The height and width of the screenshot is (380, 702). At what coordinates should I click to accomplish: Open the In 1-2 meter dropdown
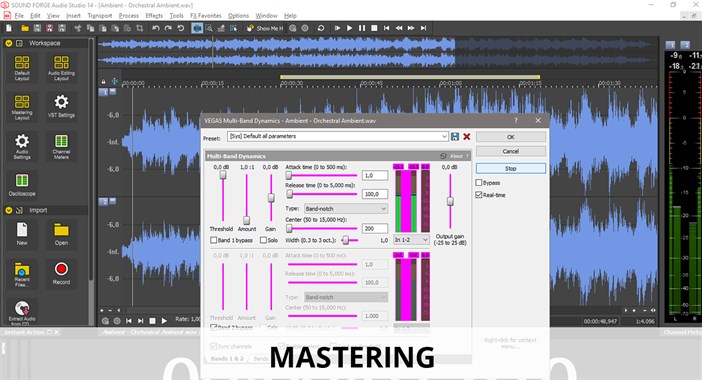click(x=411, y=240)
